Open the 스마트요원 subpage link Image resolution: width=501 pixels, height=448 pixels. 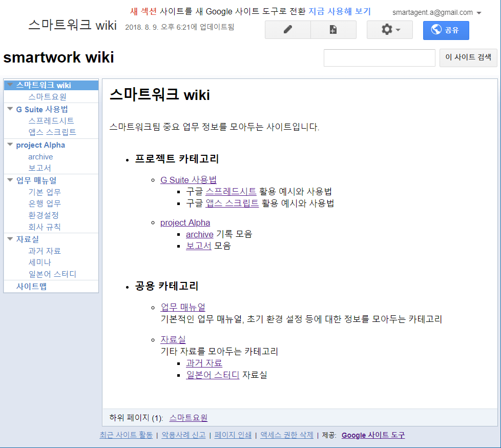point(189,418)
